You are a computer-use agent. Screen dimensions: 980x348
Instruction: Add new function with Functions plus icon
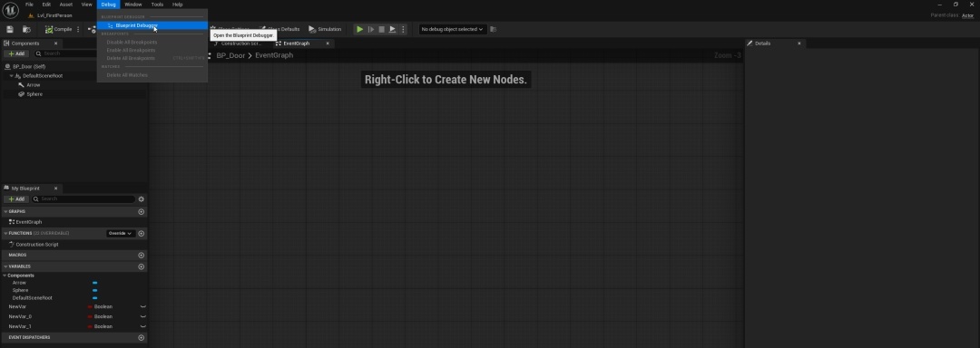pos(142,233)
